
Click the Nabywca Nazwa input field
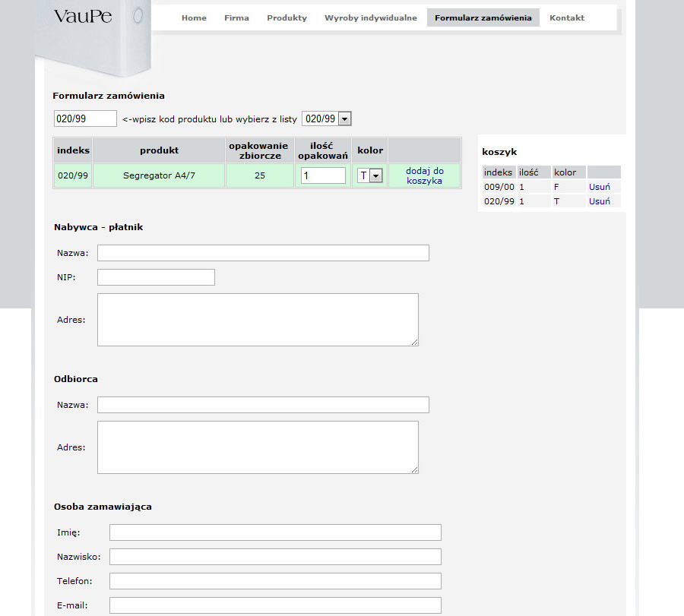[x=263, y=253]
